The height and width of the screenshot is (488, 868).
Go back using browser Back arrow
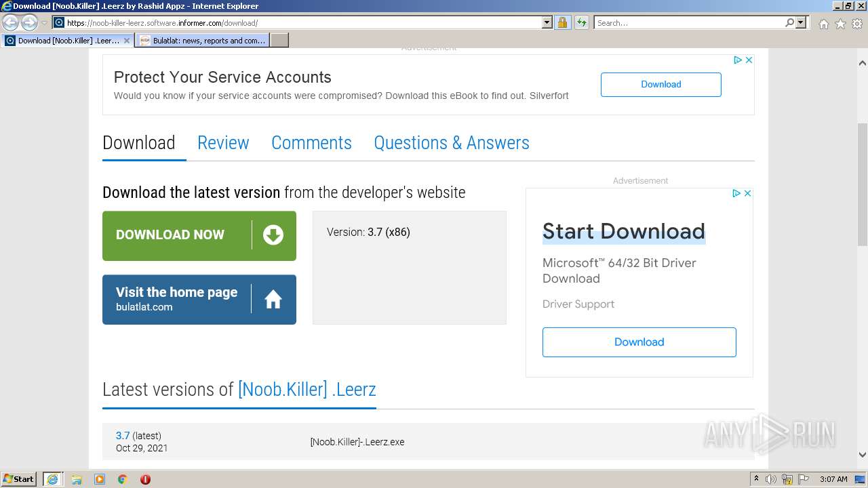tap(11, 23)
